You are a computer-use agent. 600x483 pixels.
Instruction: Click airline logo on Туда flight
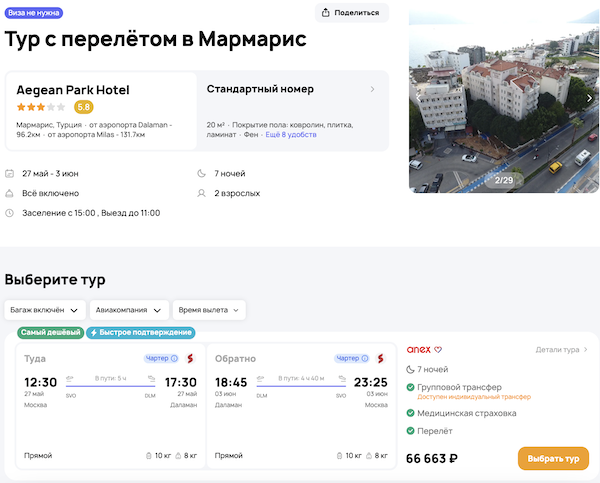(189, 358)
